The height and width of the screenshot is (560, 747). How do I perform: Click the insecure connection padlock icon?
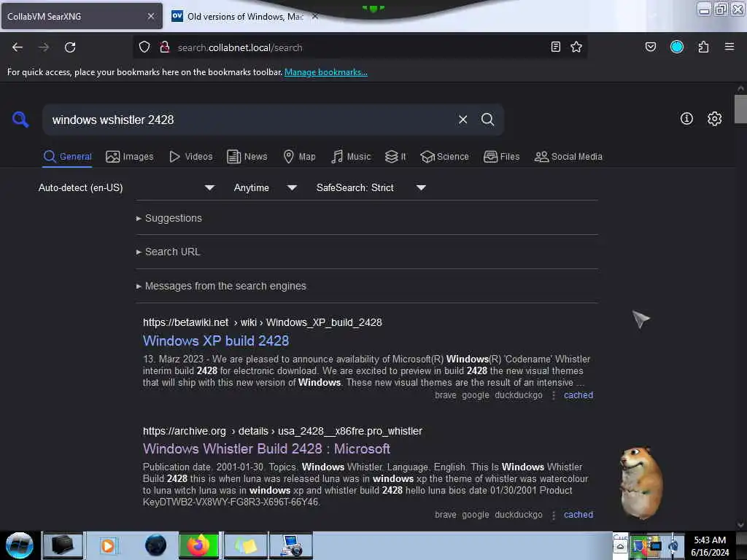[165, 47]
